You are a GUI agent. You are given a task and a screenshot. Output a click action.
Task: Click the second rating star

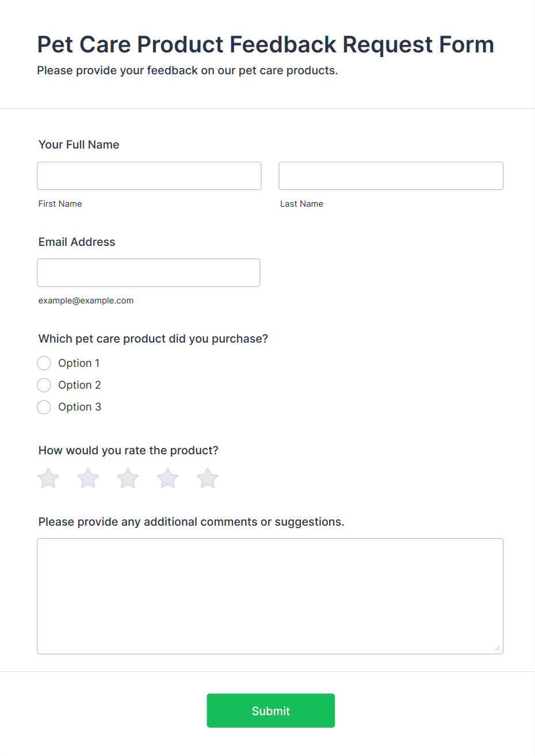click(88, 478)
